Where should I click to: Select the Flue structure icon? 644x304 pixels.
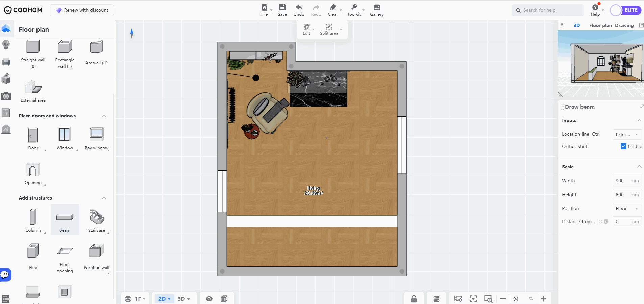pyautogui.click(x=33, y=252)
